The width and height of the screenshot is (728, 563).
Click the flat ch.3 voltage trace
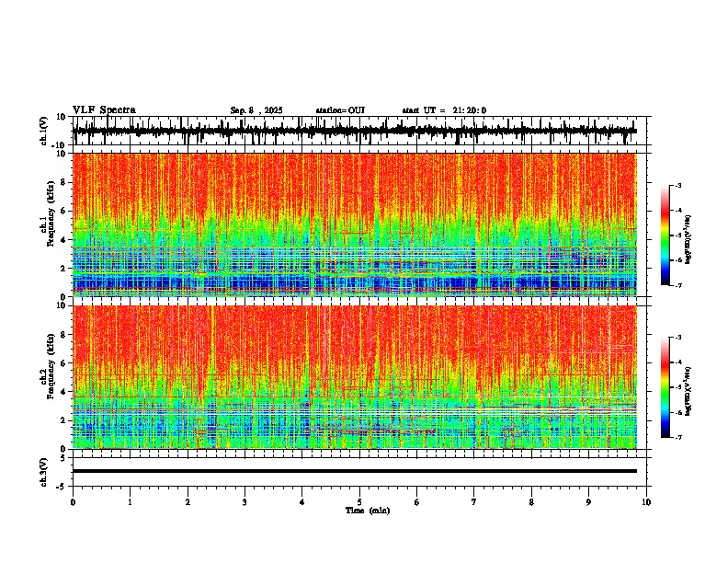click(355, 471)
